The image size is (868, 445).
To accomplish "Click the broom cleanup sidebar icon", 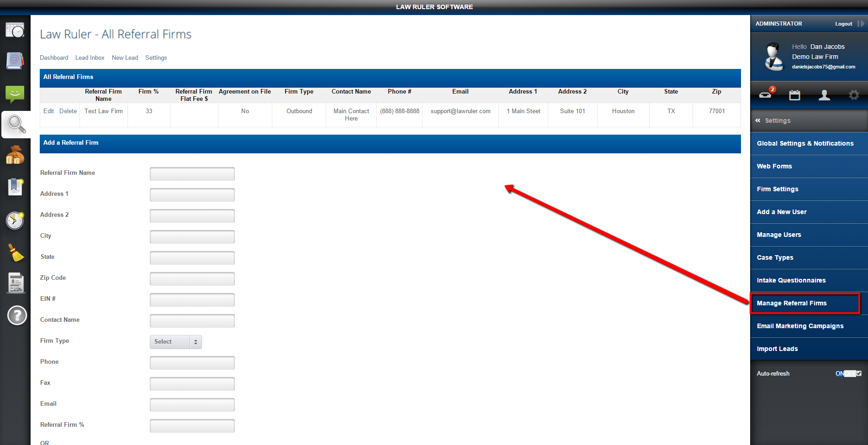I will click(x=16, y=252).
